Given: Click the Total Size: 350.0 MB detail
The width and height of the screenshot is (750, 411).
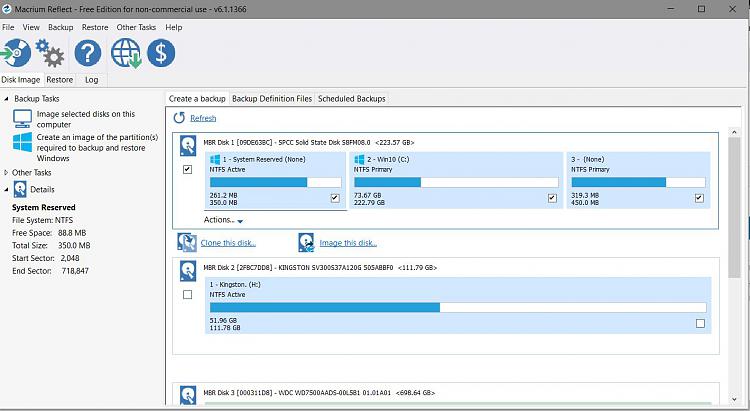Looking at the screenshot, I should (x=51, y=245).
